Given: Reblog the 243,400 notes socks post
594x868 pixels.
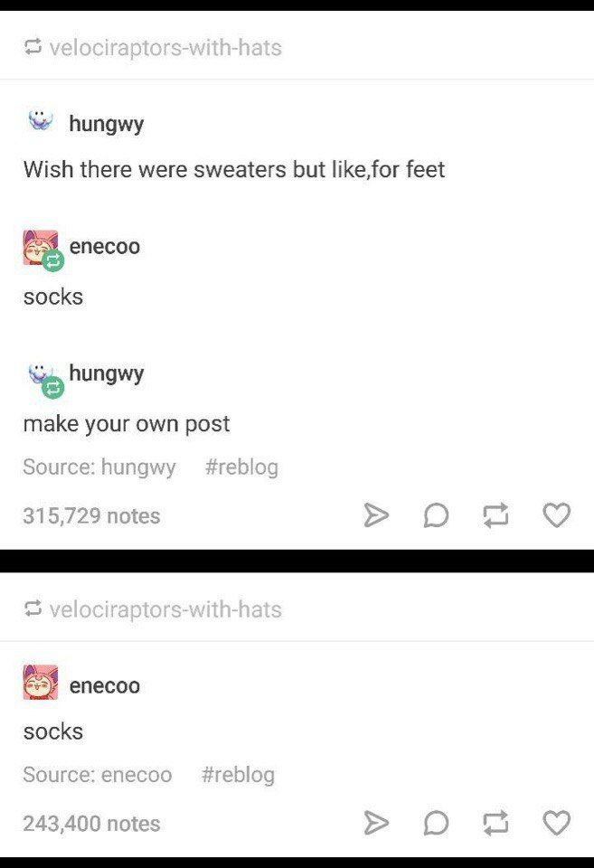Looking at the screenshot, I should click(x=495, y=822).
